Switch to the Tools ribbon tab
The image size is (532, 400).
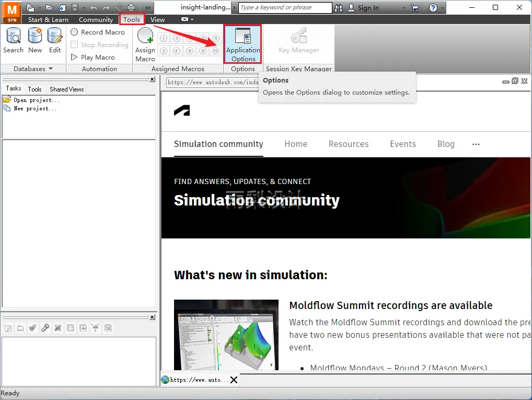tap(132, 20)
